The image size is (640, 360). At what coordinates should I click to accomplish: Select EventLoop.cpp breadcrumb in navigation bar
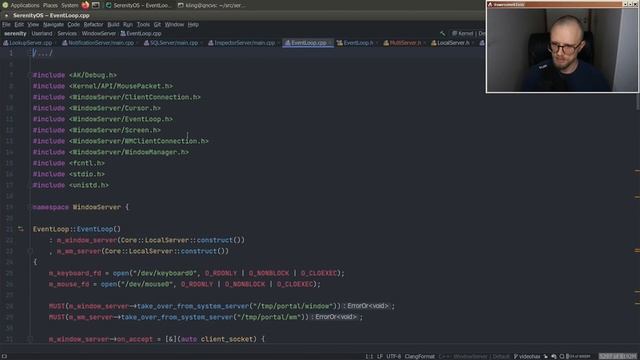(x=141, y=33)
